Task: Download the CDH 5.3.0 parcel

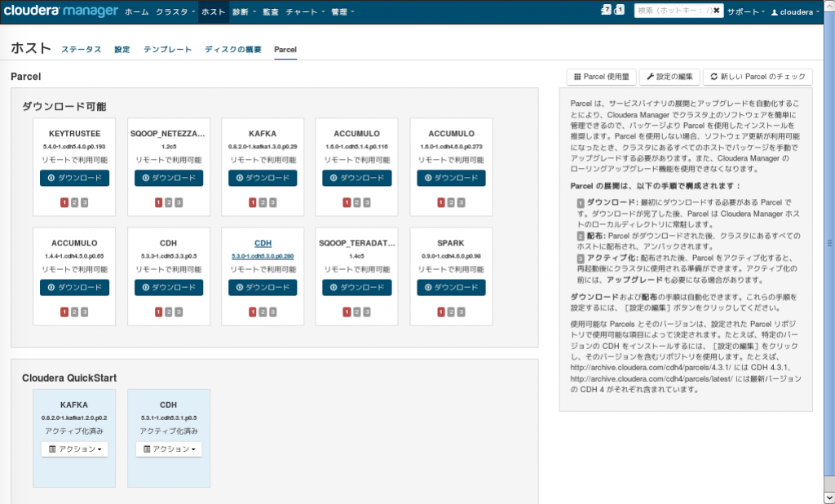Action: click(263, 288)
